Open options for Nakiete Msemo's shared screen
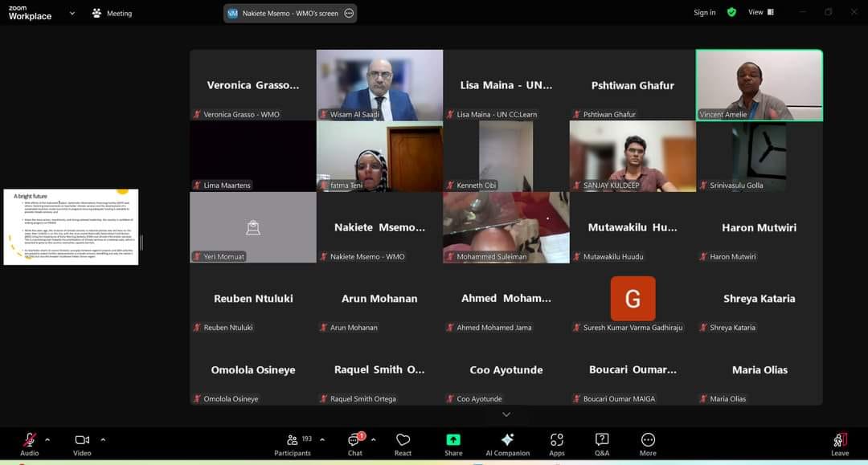The image size is (868, 465). click(349, 13)
